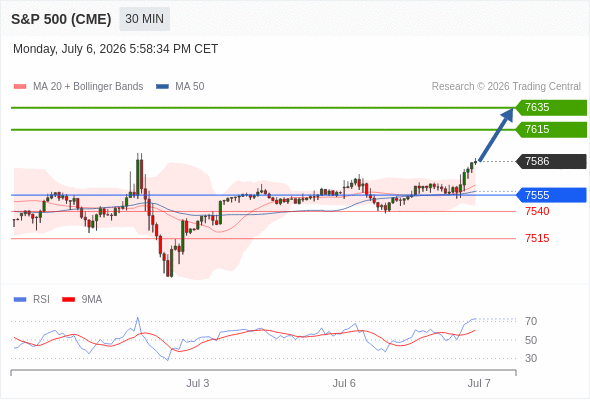The height and width of the screenshot is (400, 590).
Task: Click the S&P 500 (CME) title
Action: click(61, 19)
